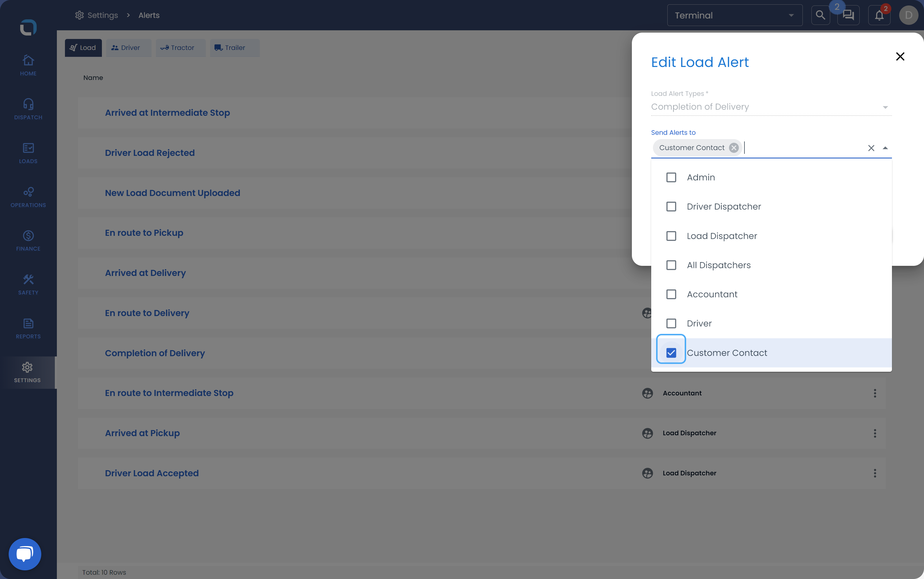Clear all Send Alerts to selections
The width and height of the screenshot is (924, 579).
871,148
